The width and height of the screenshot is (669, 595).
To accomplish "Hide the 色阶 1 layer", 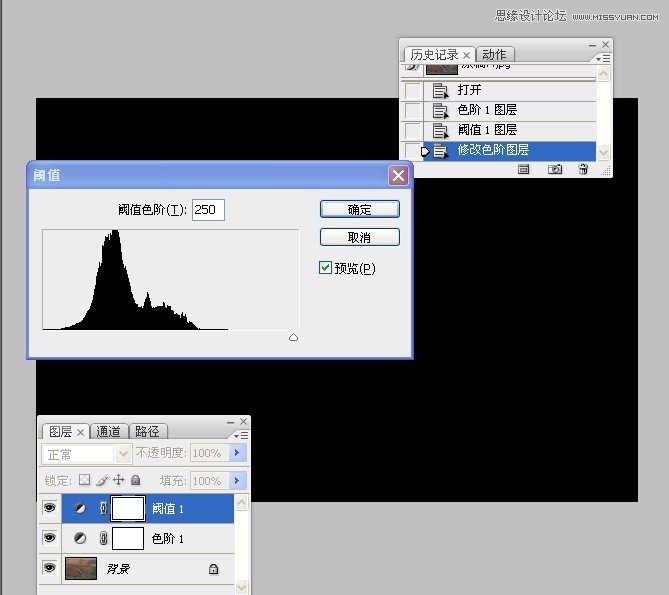I will point(49,537).
